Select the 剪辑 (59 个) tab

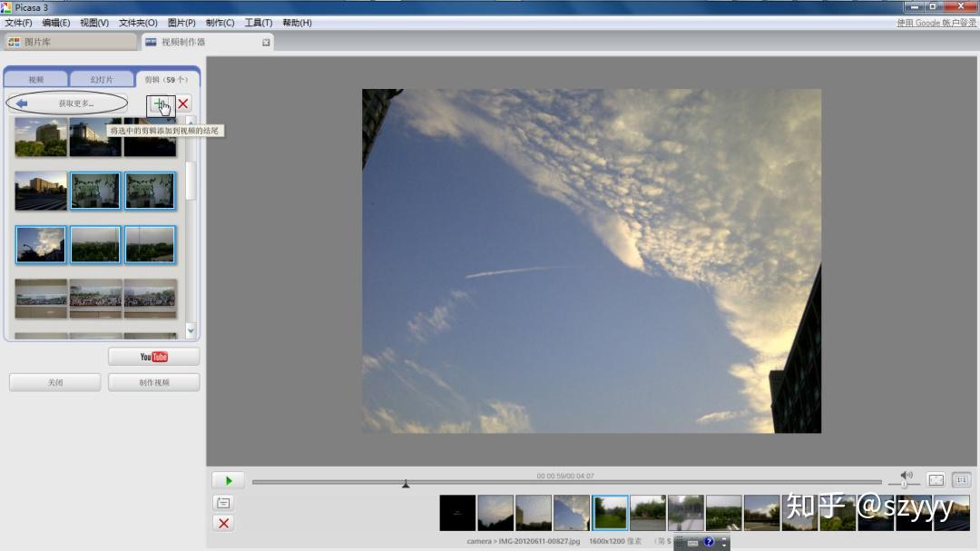(166, 80)
